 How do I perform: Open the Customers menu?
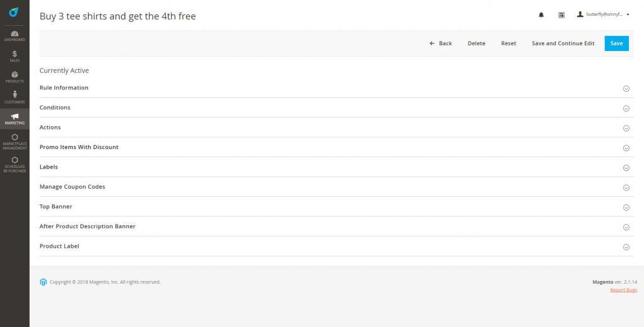click(x=14, y=97)
